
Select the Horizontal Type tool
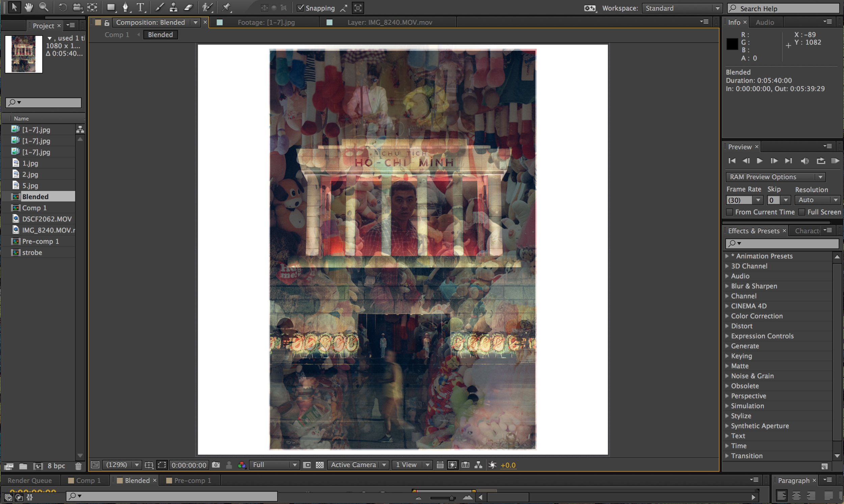click(140, 7)
